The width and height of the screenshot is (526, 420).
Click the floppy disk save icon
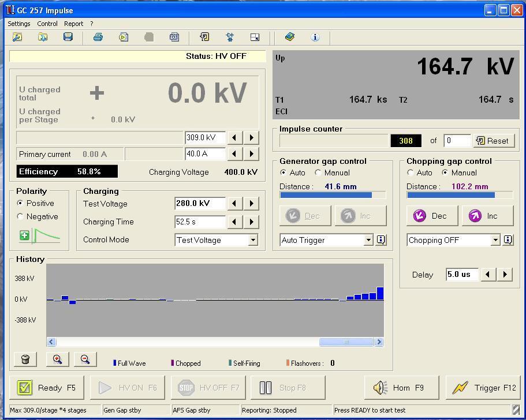click(x=68, y=37)
